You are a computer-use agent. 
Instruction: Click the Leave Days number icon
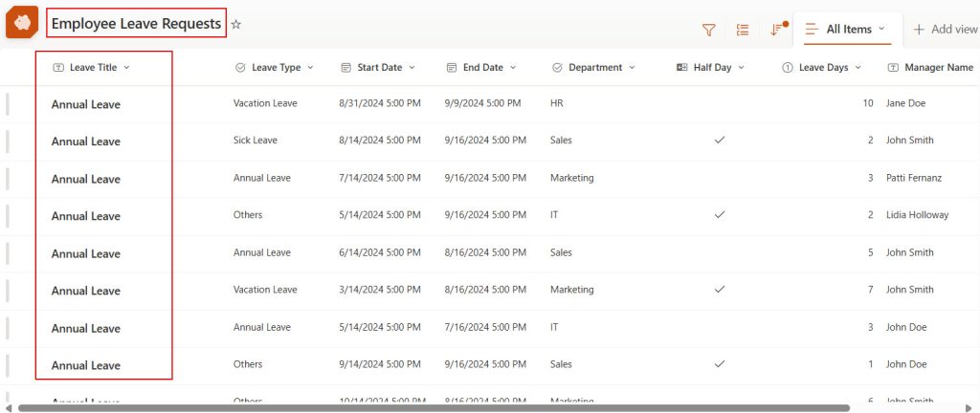point(788,67)
